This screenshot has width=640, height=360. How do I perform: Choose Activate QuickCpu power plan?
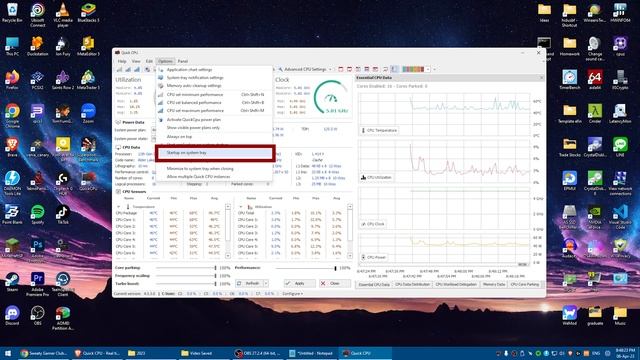[214, 120]
